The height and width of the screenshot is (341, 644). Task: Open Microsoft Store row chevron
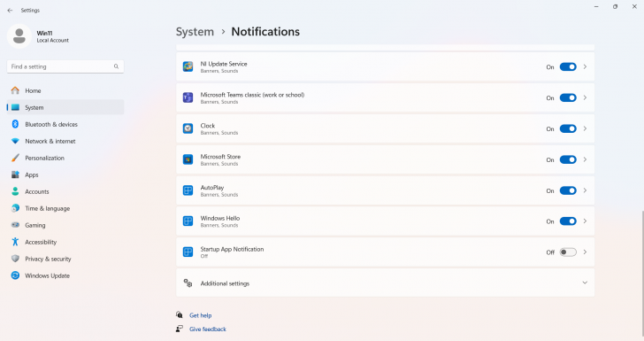point(585,159)
